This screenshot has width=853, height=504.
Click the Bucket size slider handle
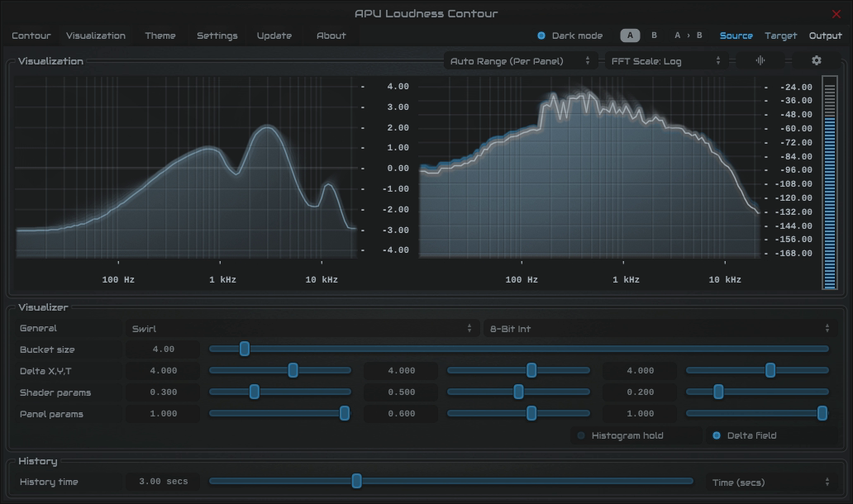click(x=245, y=349)
